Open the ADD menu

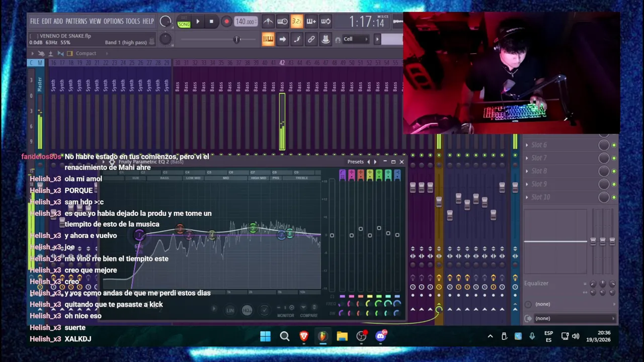click(x=58, y=22)
